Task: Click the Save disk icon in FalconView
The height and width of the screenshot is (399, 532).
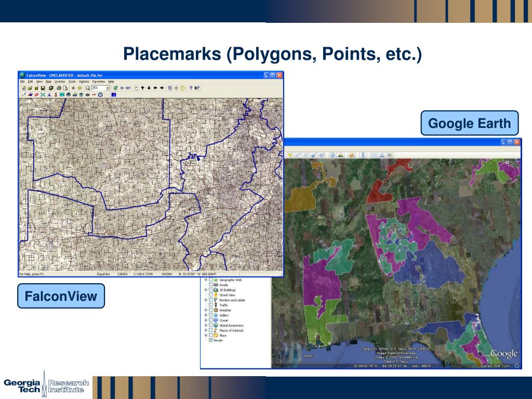Action: click(43, 88)
